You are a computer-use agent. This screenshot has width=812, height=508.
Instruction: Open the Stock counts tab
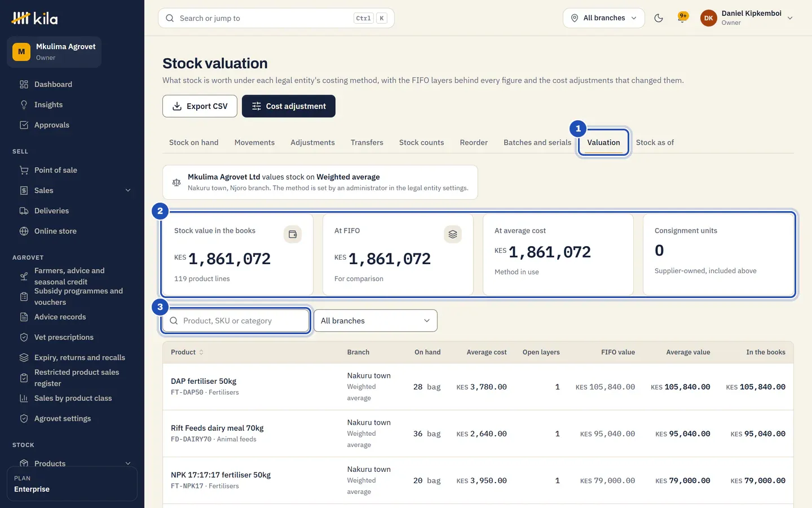coord(421,143)
